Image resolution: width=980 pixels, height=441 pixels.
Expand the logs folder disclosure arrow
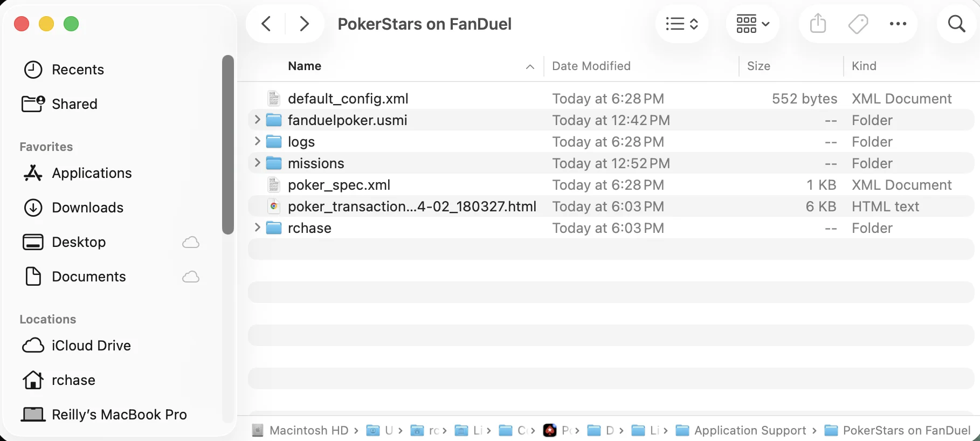257,141
